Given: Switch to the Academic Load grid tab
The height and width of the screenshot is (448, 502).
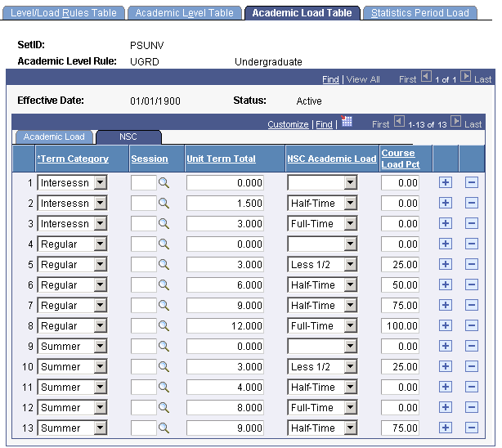Looking at the screenshot, I should click(x=54, y=137).
